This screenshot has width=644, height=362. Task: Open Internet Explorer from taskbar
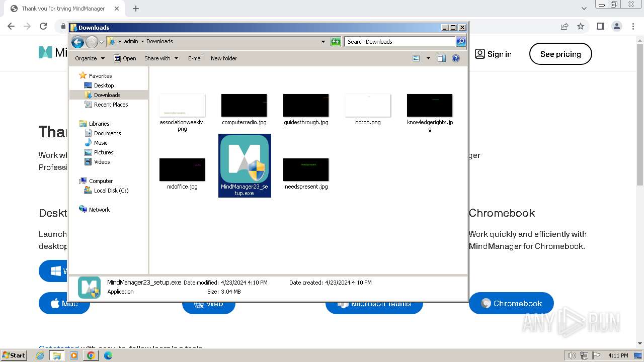click(x=40, y=355)
